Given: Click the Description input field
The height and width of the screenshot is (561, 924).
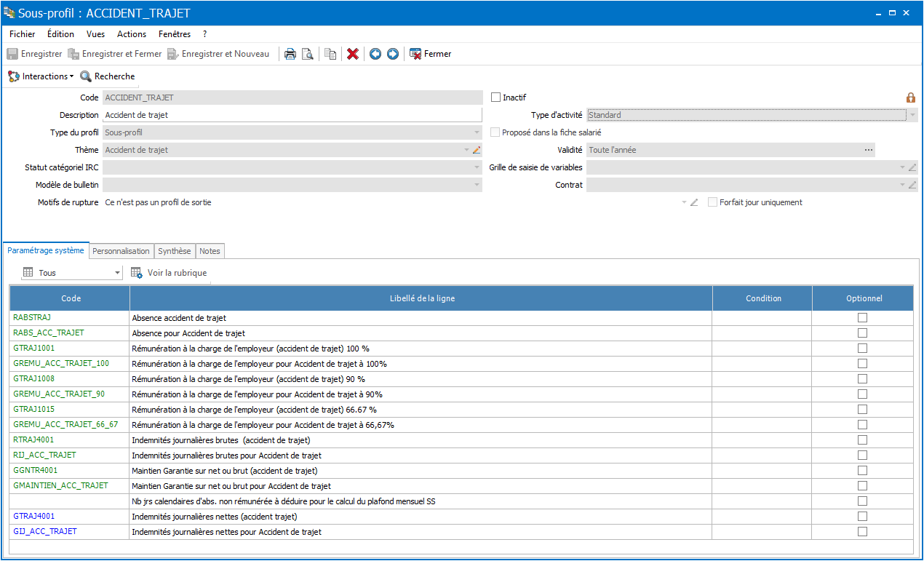Looking at the screenshot, I should pos(292,115).
